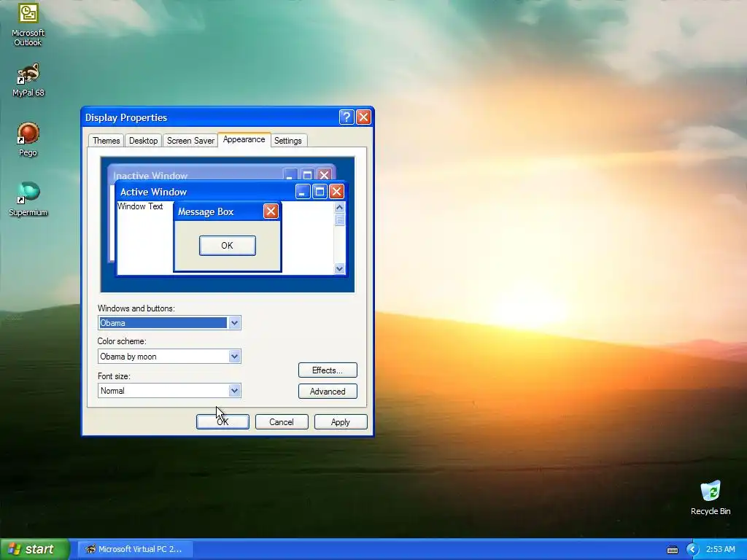The height and width of the screenshot is (560, 747).
Task: Select the Appearance tab
Action: point(244,139)
